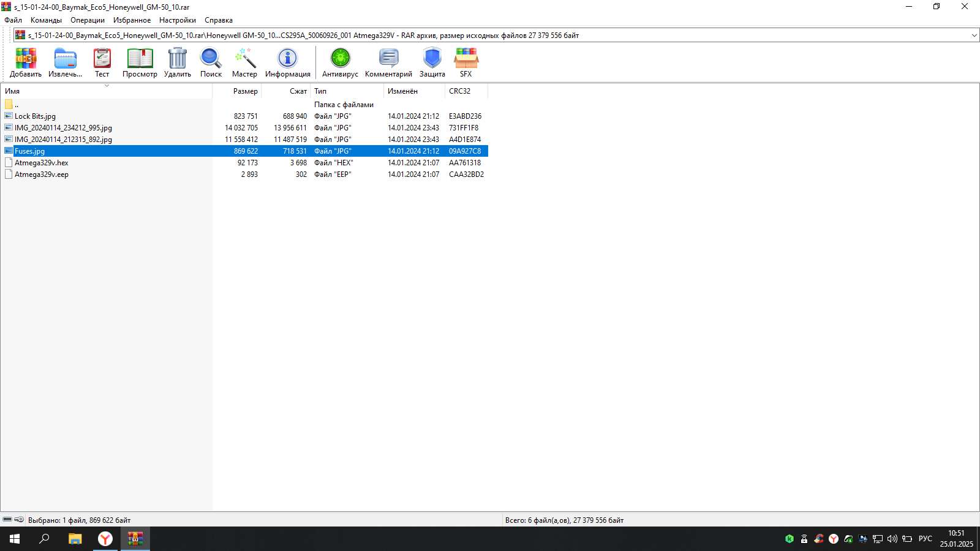The width and height of the screenshot is (980, 551).
Task: Sort the list by the Размер column
Action: (237, 91)
